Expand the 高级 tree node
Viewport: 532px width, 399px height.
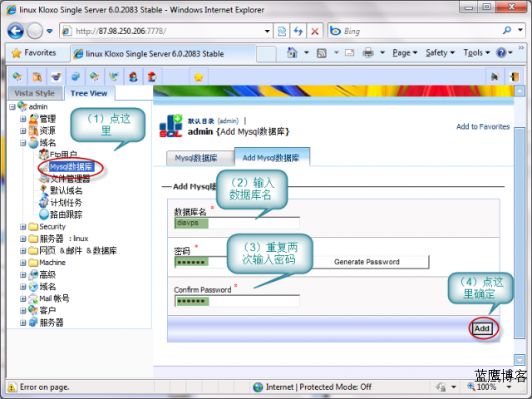click(22, 274)
